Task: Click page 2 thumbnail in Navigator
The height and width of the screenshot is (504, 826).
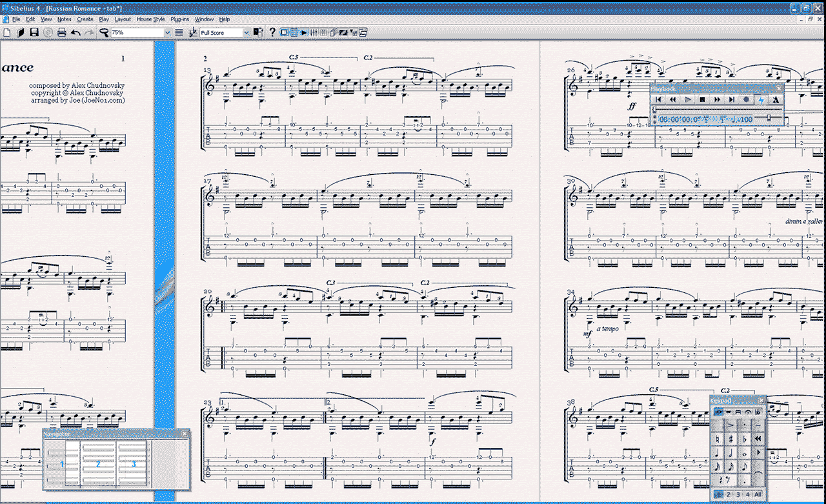Action: (98, 463)
